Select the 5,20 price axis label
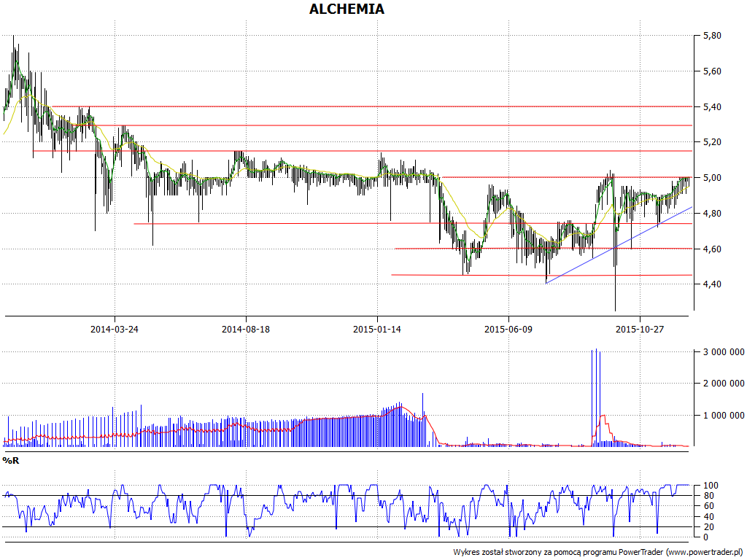Image resolution: width=747 pixels, height=560 pixels. [x=712, y=142]
